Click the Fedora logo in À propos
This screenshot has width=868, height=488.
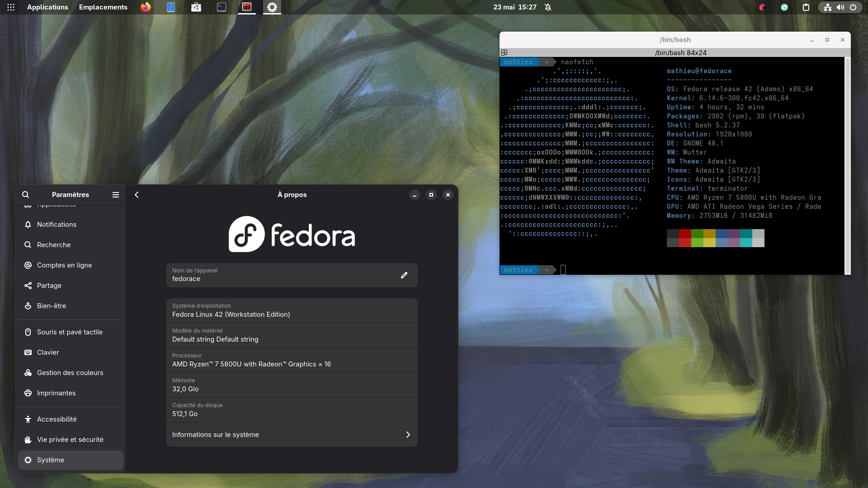[x=292, y=234]
